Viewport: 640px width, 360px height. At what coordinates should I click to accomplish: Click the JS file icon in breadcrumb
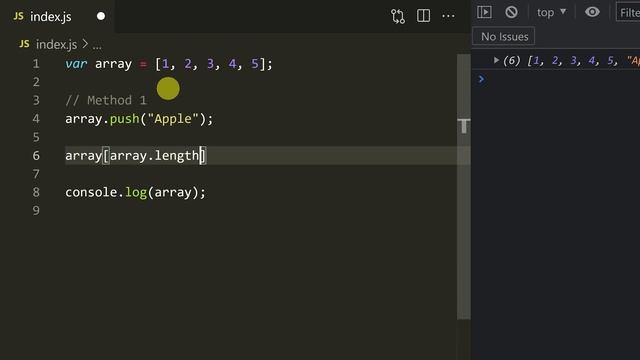[x=24, y=44]
